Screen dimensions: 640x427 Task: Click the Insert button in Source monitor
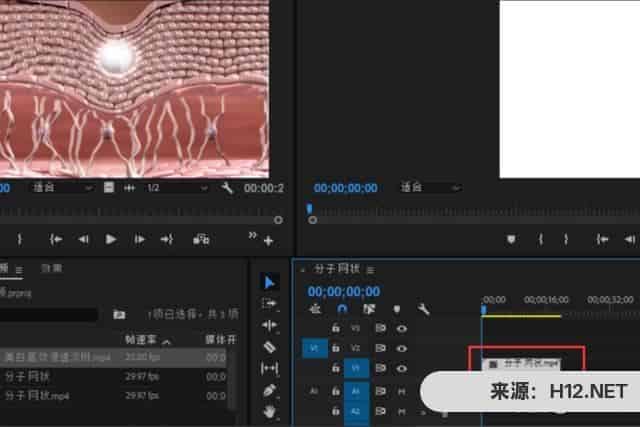click(201, 240)
